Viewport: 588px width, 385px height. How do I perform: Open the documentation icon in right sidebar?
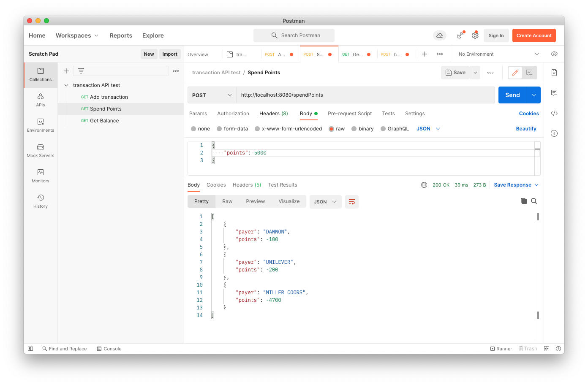point(554,73)
